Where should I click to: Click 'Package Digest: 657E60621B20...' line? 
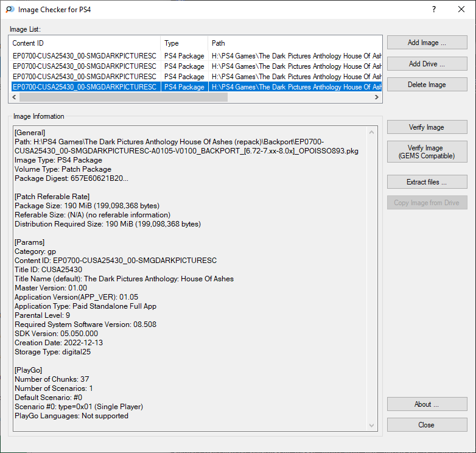tap(71, 178)
